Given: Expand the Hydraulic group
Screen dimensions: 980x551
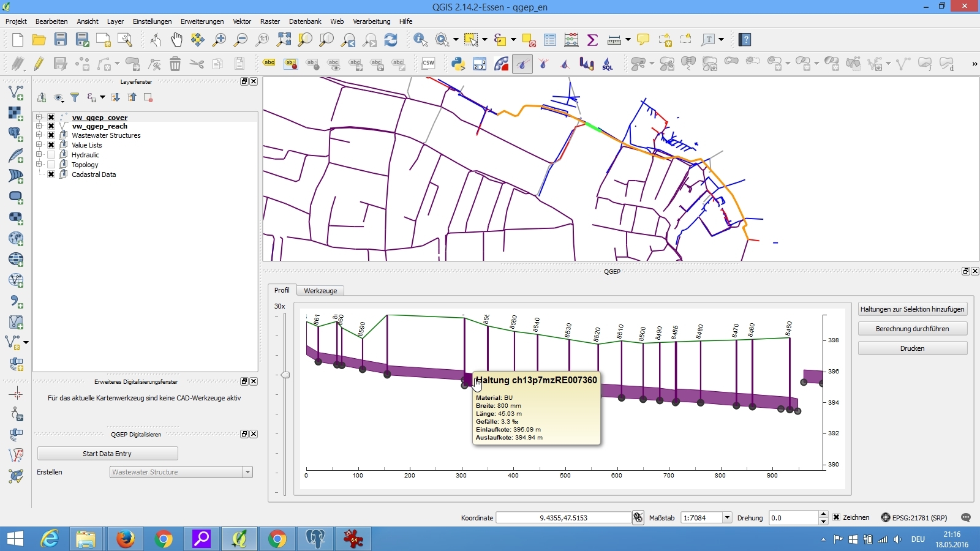Looking at the screenshot, I should pos(39,155).
